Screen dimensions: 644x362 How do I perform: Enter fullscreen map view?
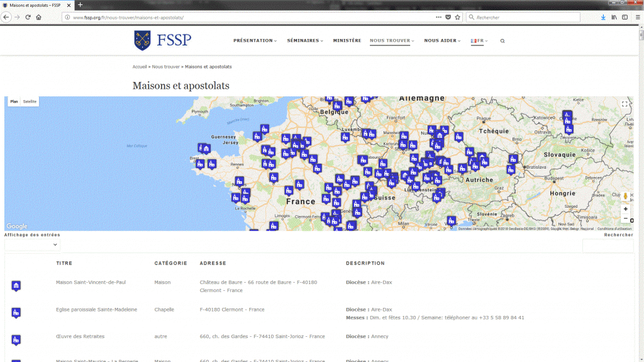click(x=625, y=105)
